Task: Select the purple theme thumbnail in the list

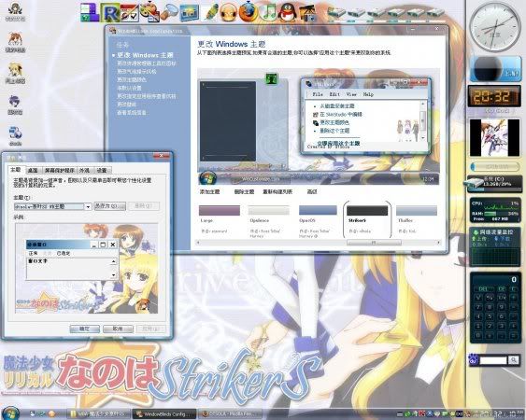Action: pos(220,211)
